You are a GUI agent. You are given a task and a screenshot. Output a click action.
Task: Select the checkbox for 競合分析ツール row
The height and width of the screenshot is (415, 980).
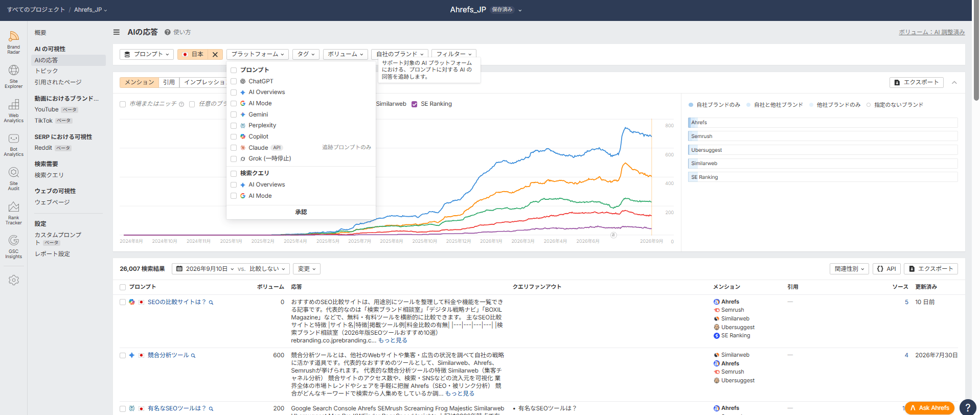click(123, 356)
